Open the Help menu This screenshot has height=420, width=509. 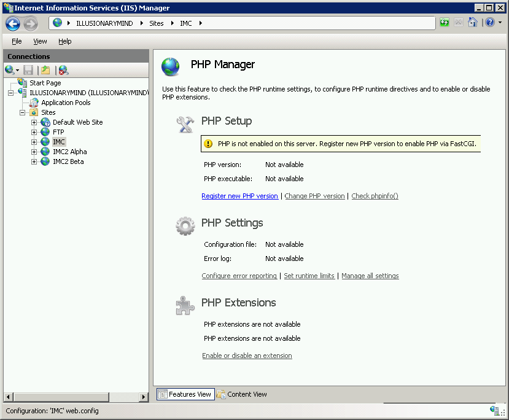tap(65, 41)
